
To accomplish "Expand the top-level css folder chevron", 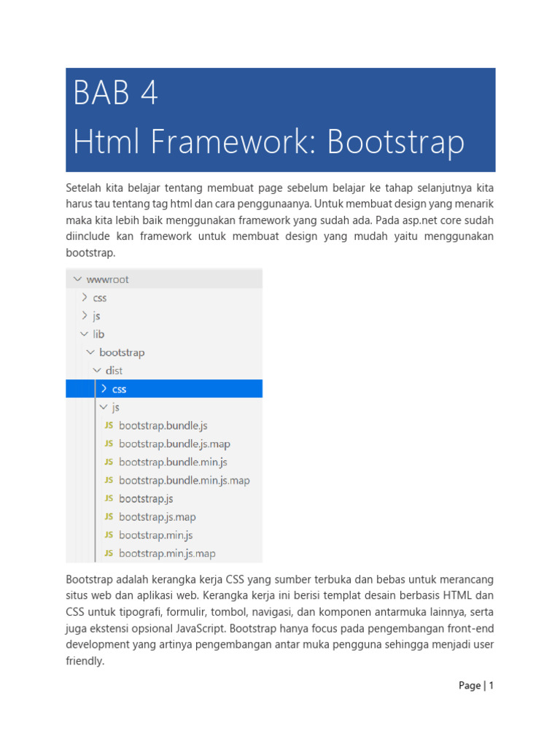I will pos(85,298).
